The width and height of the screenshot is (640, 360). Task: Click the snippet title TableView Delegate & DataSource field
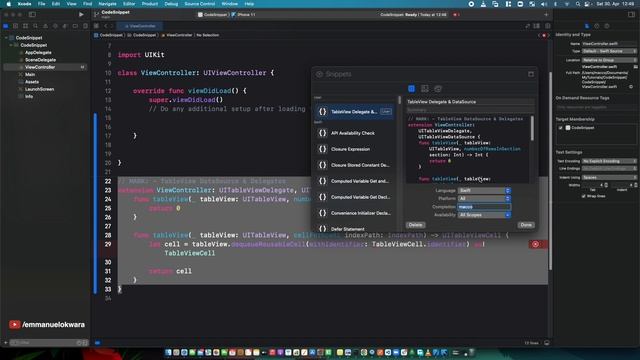click(x=470, y=102)
